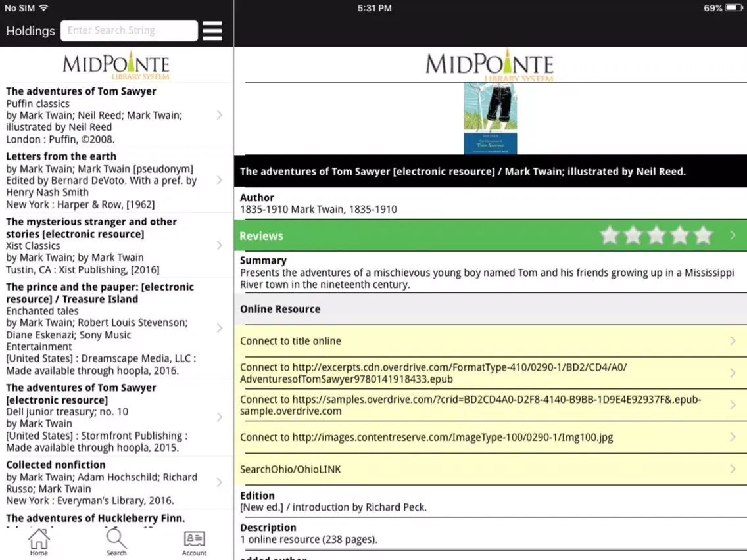Select The adventures of Tom Sawyer Puffin classics

tap(117, 115)
